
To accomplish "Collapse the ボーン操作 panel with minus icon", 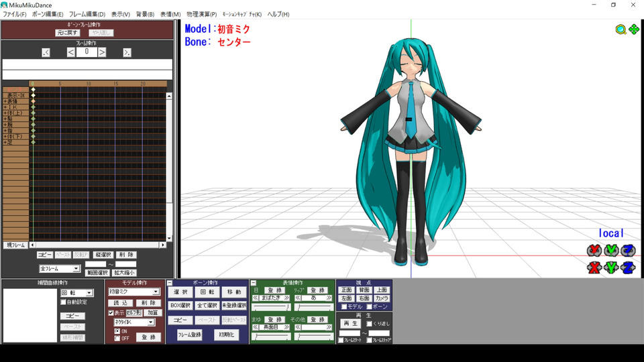I will [x=170, y=283].
